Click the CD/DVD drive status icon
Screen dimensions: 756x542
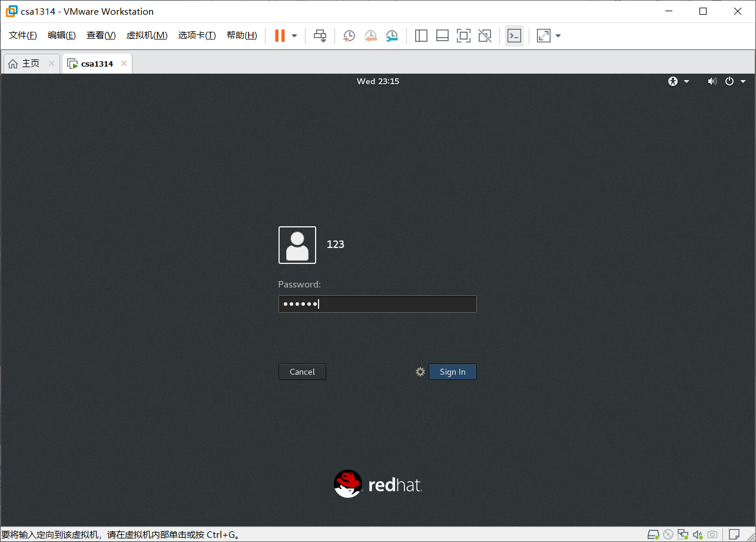[x=668, y=534]
